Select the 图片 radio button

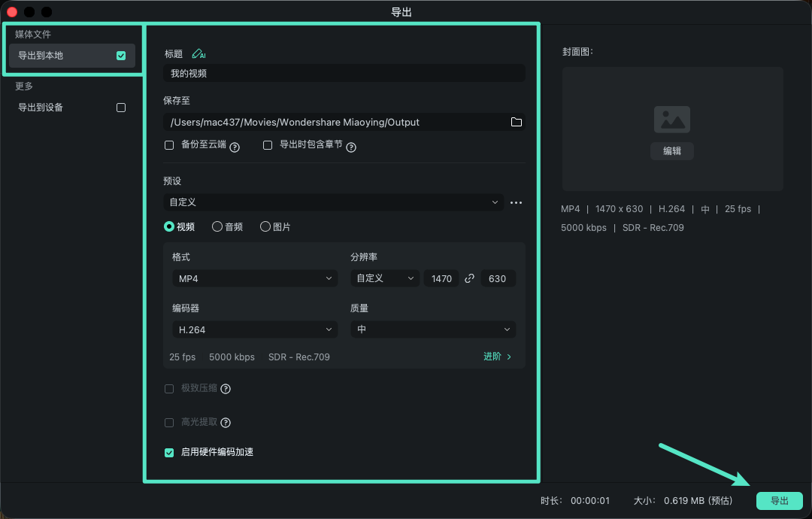265,226
